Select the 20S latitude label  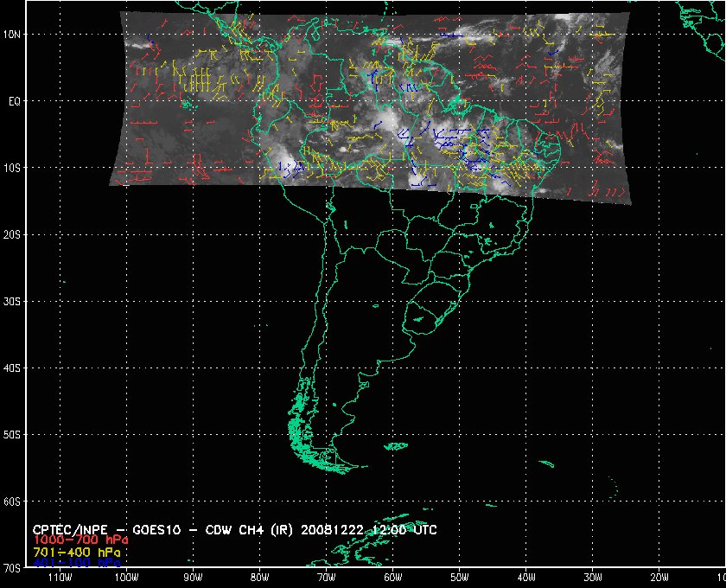coord(12,235)
